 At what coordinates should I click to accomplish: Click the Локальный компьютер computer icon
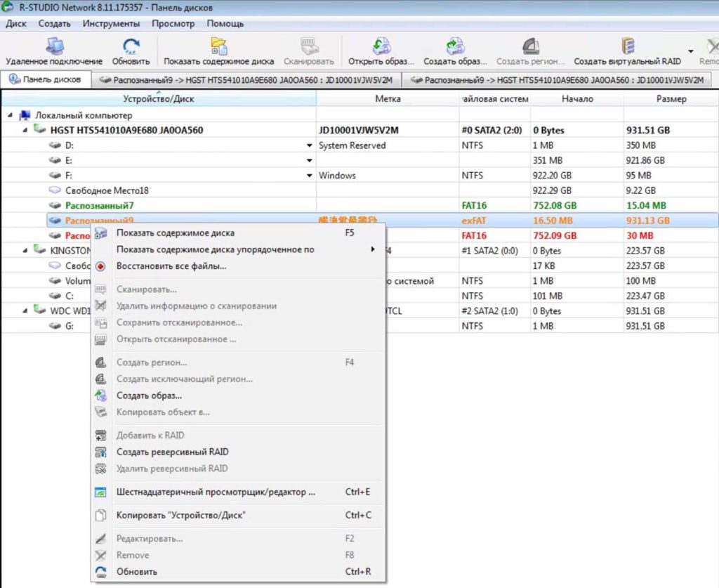coord(25,115)
